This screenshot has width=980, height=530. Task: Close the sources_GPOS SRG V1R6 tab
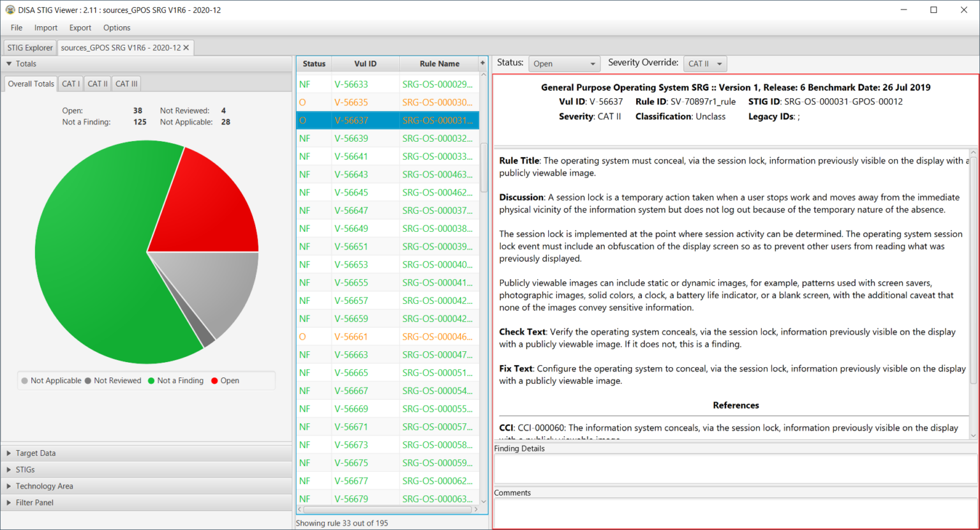pyautogui.click(x=185, y=47)
